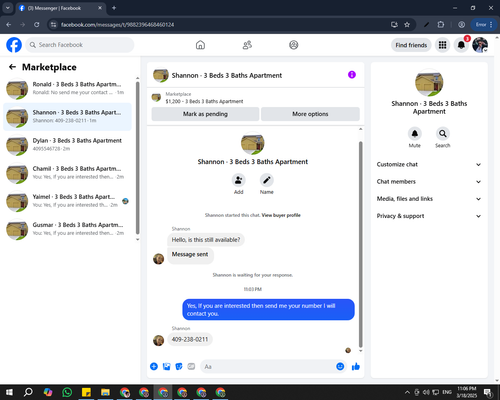Viewport: 500px width, 400px height.
Task: Bookmark this page with the star icon
Action: 407,25
